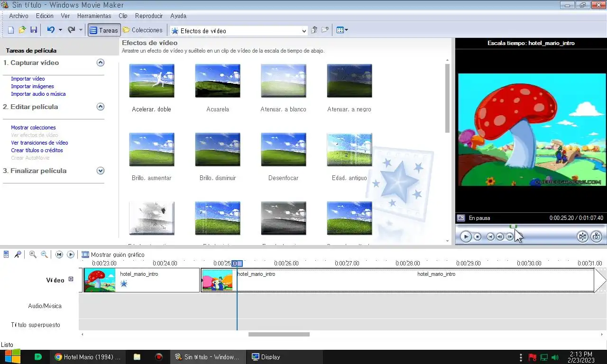Save the project with the floppy icon

click(34, 30)
